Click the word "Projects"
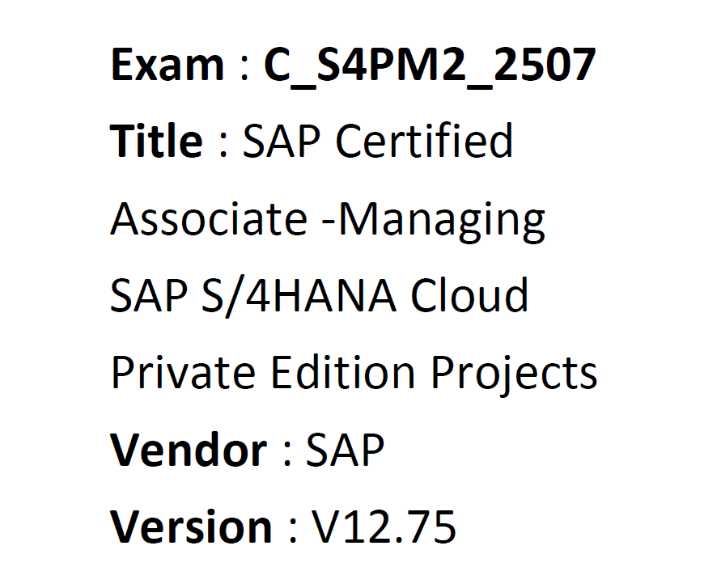Image resolution: width=721 pixels, height=588 pixels. click(x=514, y=375)
